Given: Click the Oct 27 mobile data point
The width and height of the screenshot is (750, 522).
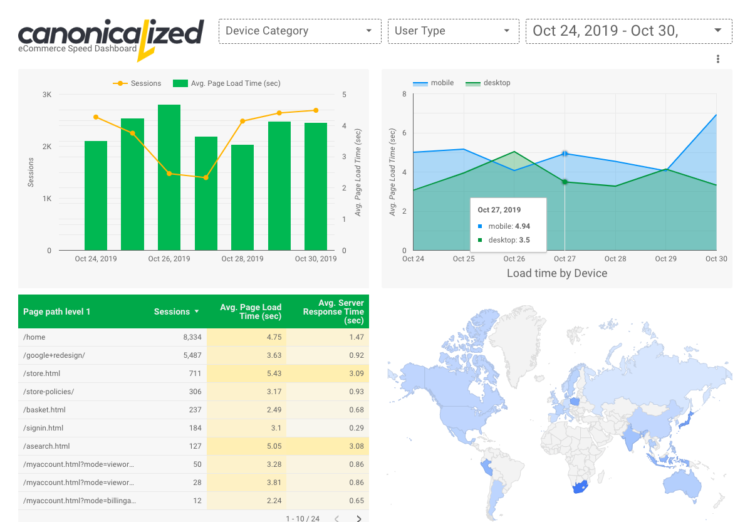Looking at the screenshot, I should point(565,154).
